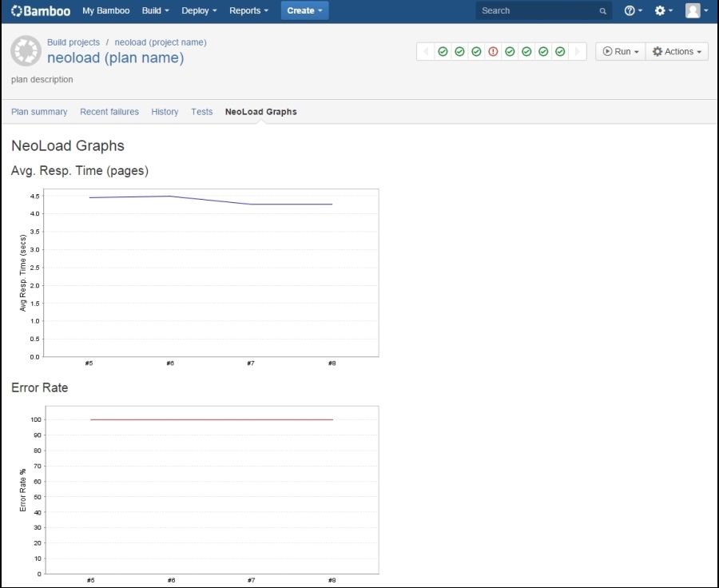719x588 pixels.
Task: Open the help question-mark menu
Action: click(x=633, y=10)
